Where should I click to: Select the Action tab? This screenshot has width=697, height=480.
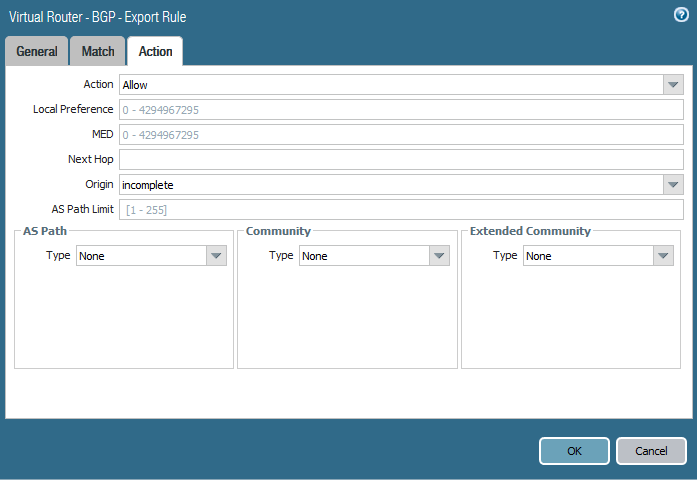[155, 52]
